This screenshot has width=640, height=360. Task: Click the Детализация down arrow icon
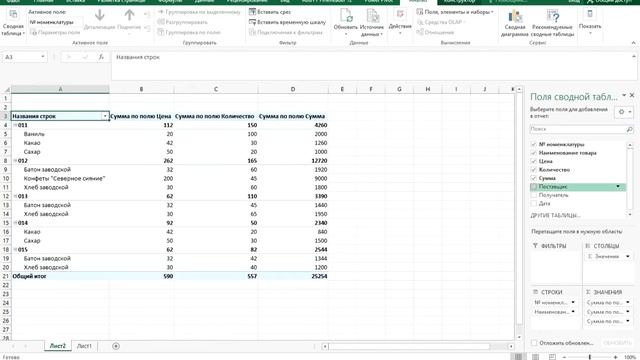click(100, 15)
